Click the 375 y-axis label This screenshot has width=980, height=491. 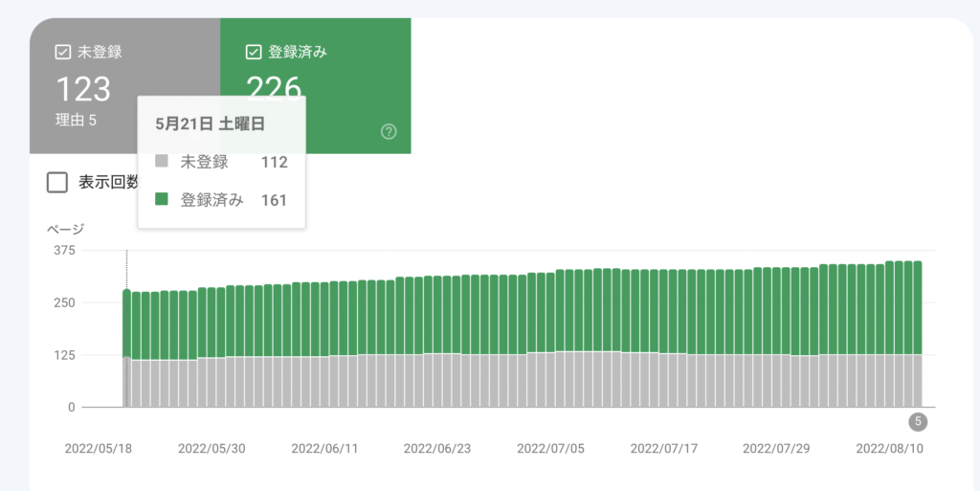pyautogui.click(x=64, y=251)
